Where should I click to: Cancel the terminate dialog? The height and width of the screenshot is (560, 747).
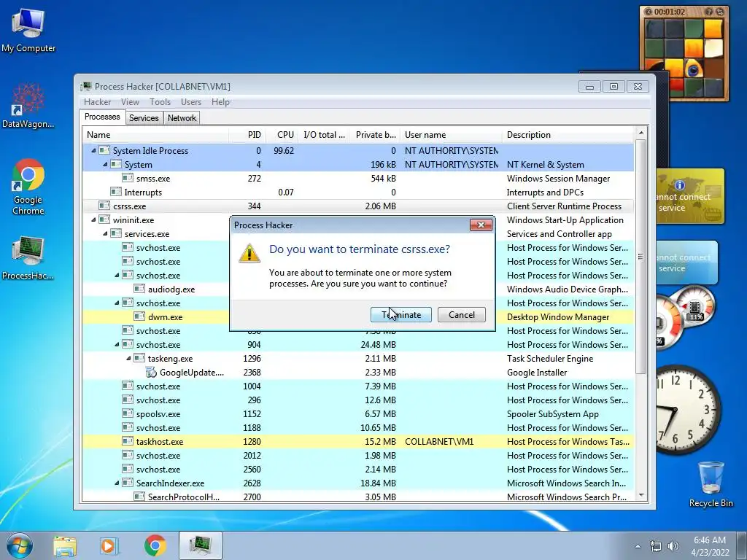pos(462,315)
